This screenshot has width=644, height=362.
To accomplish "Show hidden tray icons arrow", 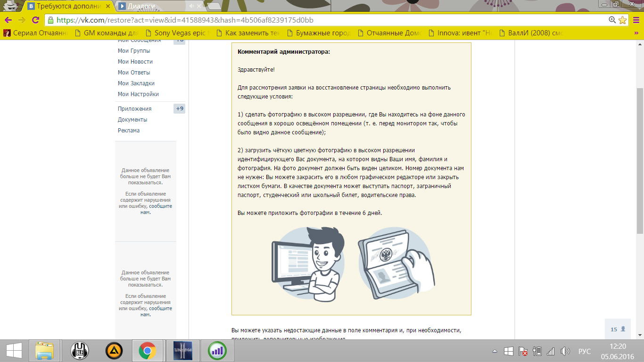I will click(495, 351).
